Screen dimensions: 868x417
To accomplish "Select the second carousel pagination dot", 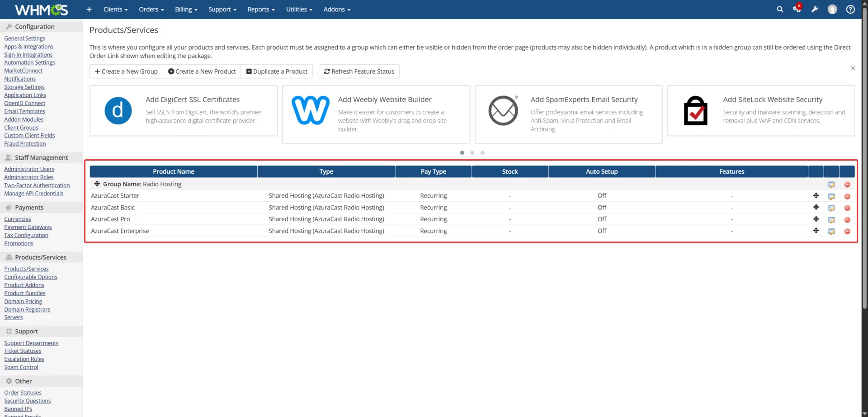I will point(472,153).
